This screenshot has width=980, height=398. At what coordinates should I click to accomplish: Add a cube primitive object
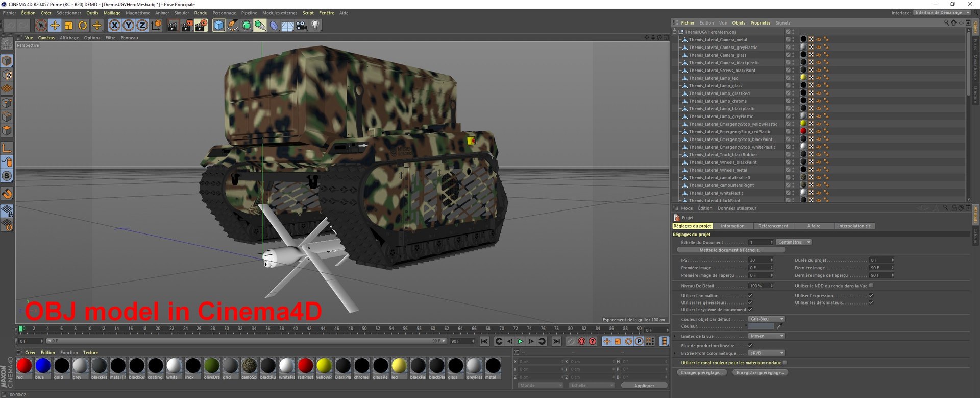219,25
